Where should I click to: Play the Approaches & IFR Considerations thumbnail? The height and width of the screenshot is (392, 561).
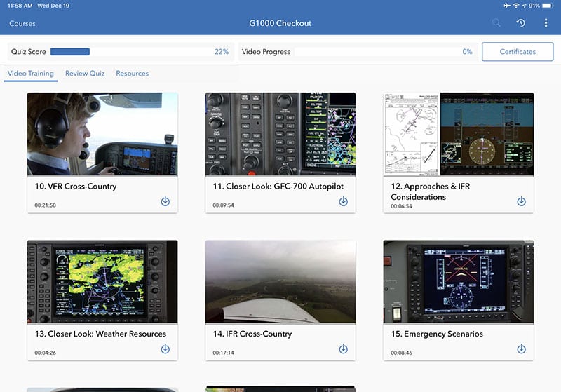coord(459,134)
